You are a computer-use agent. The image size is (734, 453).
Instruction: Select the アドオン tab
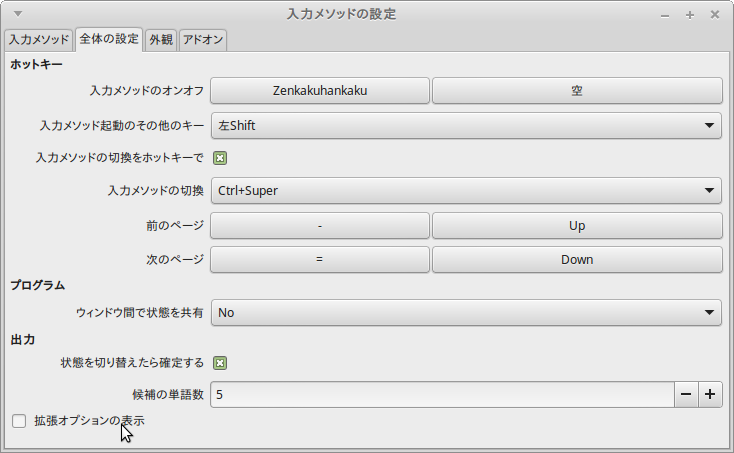(203, 40)
